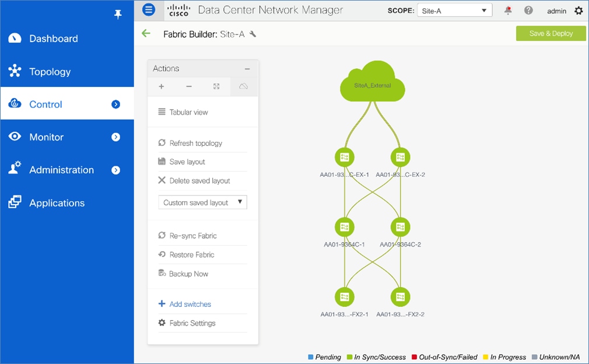589x364 pixels.
Task: Edit fabric settings via the wrench icon
Action: pos(253,34)
